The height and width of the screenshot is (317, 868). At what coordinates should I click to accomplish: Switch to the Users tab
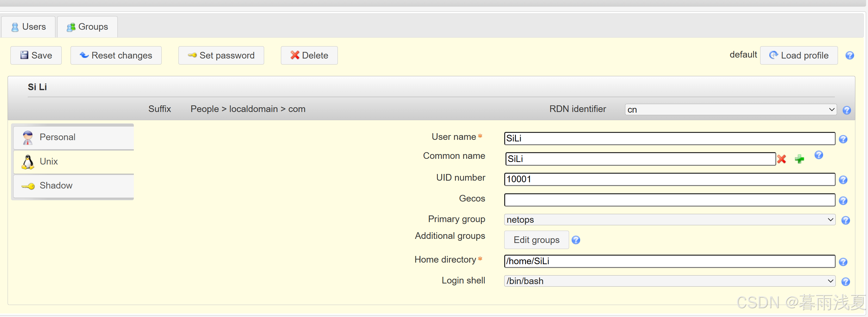(28, 27)
